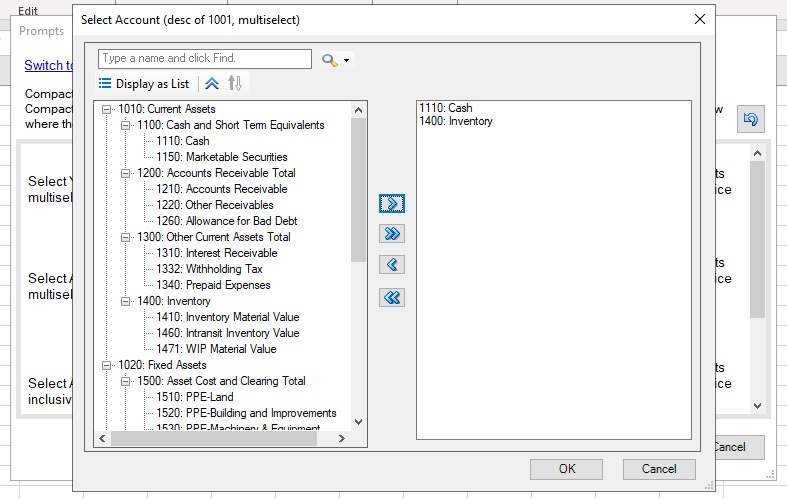Select 1210: Accounts Receivable
This screenshot has height=499, width=787.
coord(221,189)
